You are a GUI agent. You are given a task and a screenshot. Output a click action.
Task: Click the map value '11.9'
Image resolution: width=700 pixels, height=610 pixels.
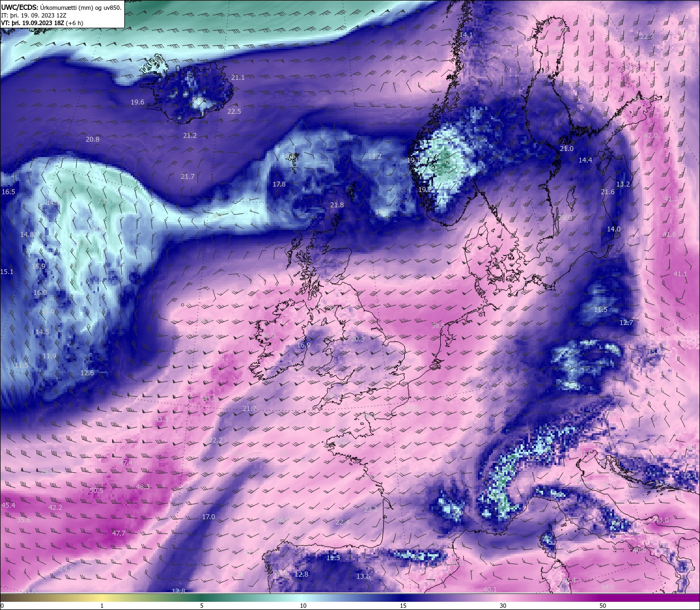click(49, 356)
